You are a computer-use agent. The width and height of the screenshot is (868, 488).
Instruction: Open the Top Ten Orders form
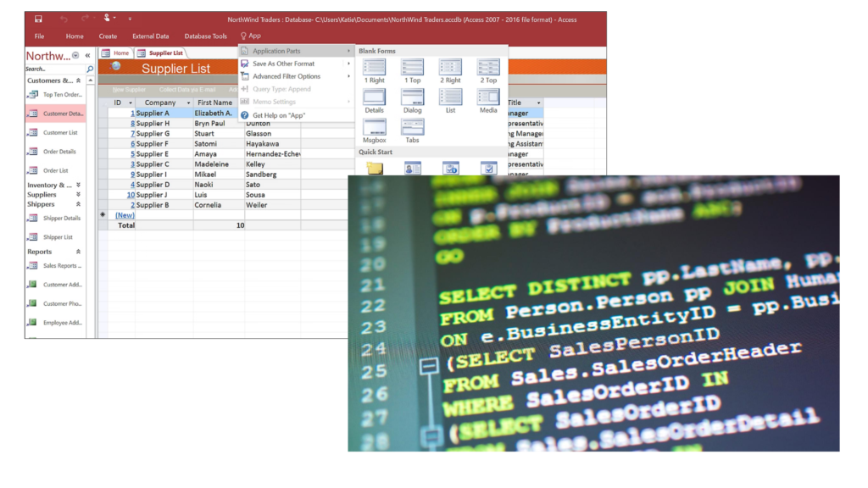(55, 95)
